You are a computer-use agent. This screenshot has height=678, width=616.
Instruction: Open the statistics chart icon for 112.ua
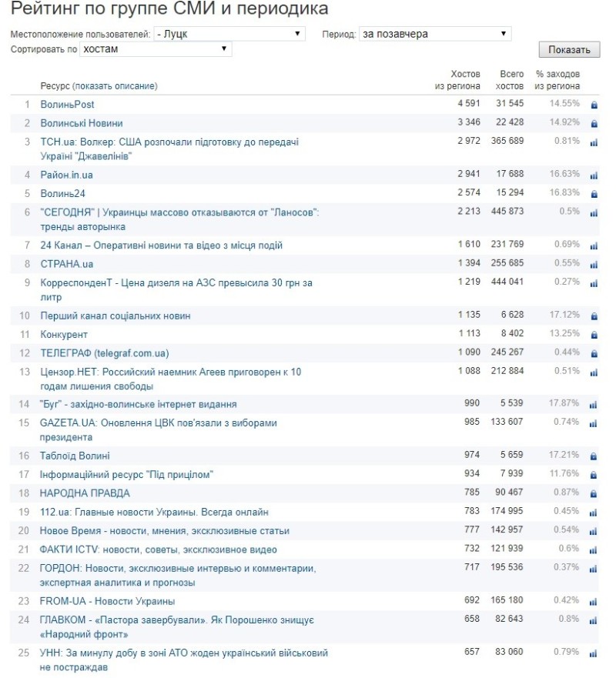pyautogui.click(x=594, y=513)
